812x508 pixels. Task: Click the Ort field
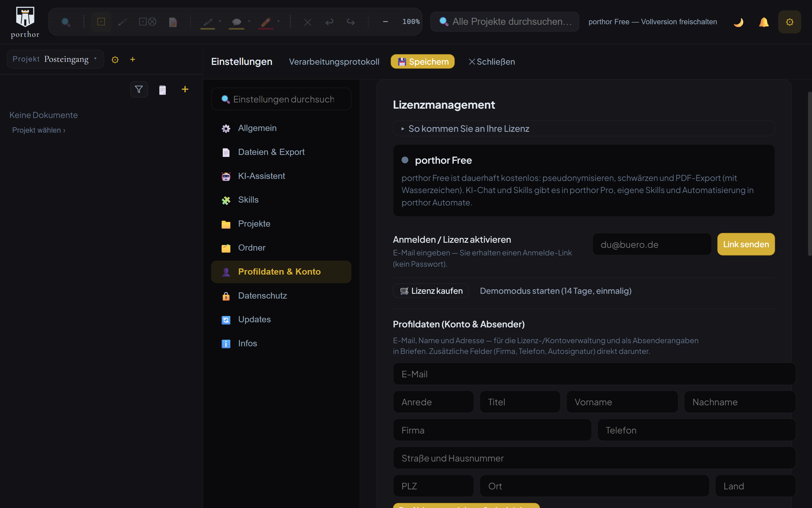[594, 486]
